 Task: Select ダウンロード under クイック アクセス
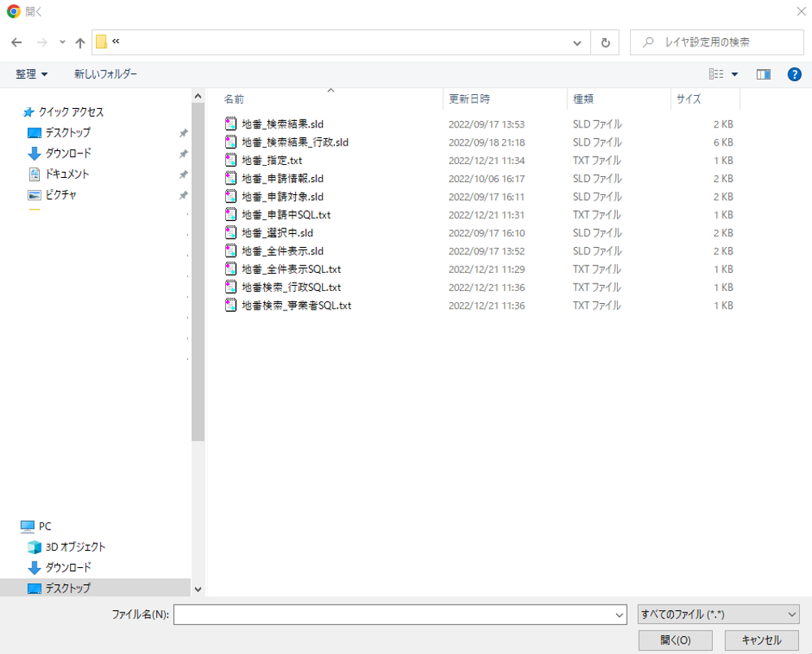(x=67, y=153)
